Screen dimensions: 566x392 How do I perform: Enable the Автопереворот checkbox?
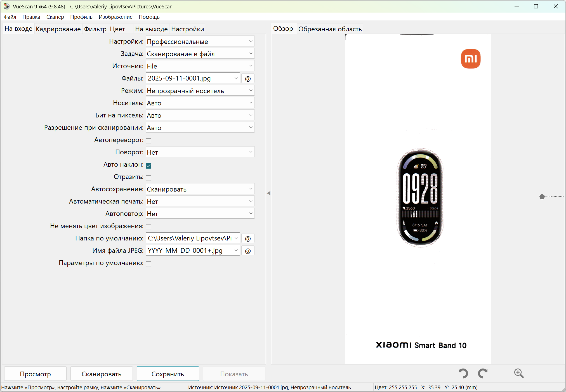[148, 141]
